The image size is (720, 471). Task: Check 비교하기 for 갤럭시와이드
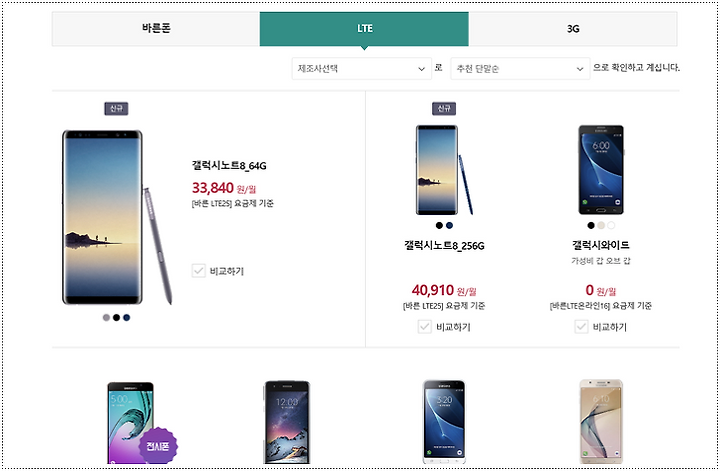(581, 327)
